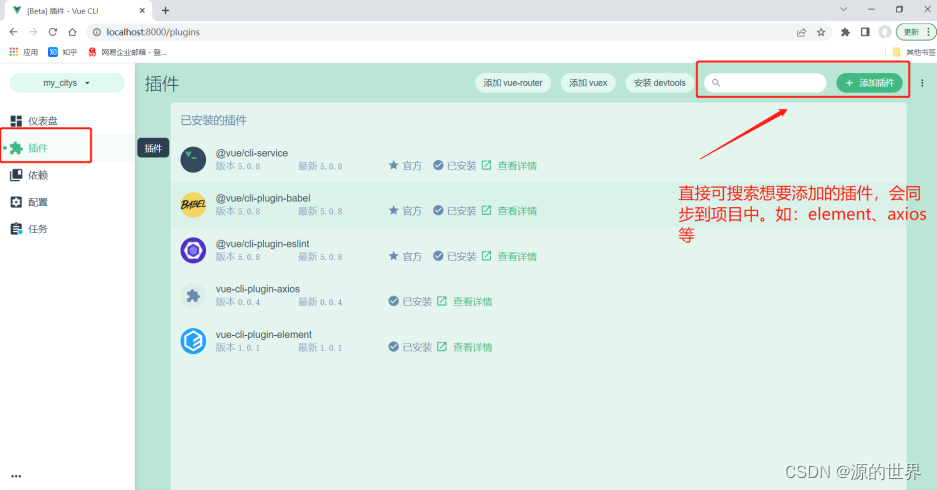Click the browser forward arrow
The width and height of the screenshot is (937, 490).
click(x=33, y=32)
